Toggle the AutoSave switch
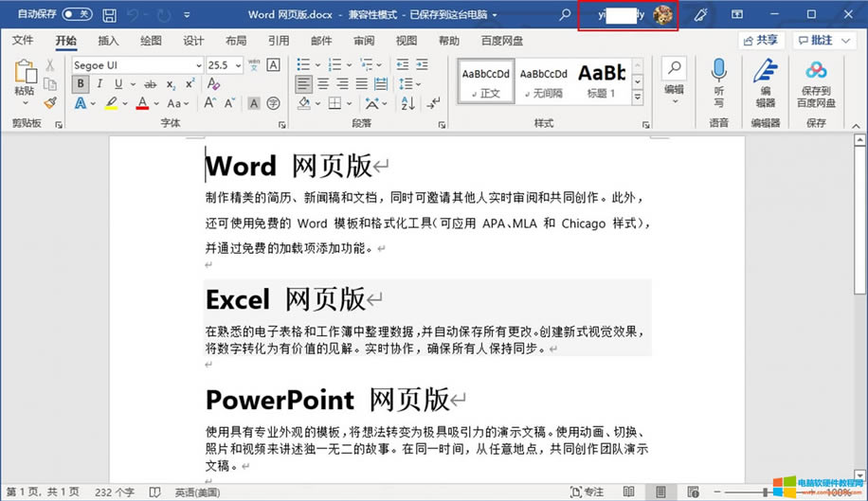 pos(77,15)
